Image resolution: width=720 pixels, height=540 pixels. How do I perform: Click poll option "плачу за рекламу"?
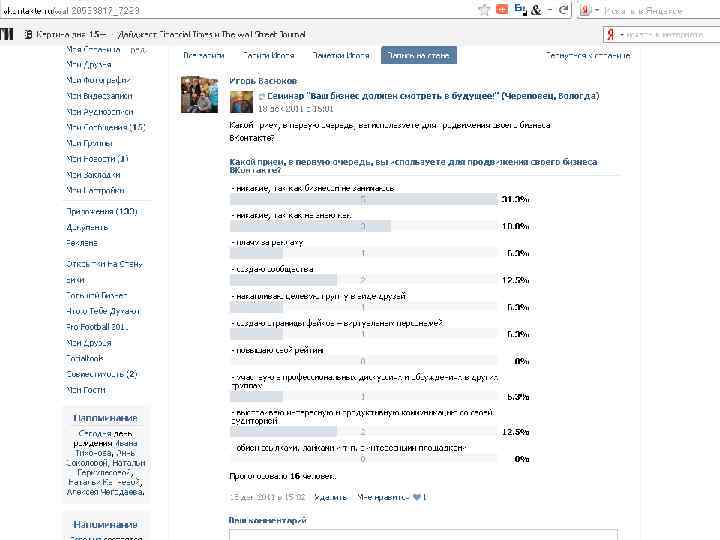coord(267,242)
